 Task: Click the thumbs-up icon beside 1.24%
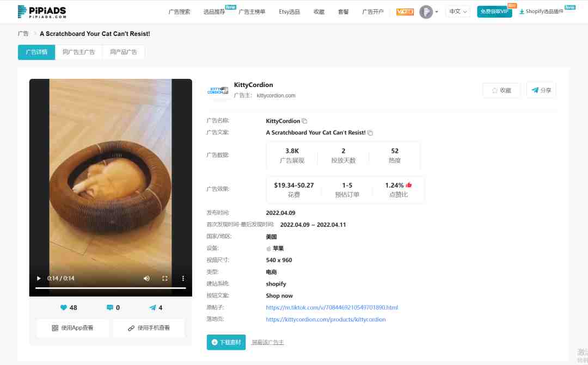pyautogui.click(x=409, y=185)
